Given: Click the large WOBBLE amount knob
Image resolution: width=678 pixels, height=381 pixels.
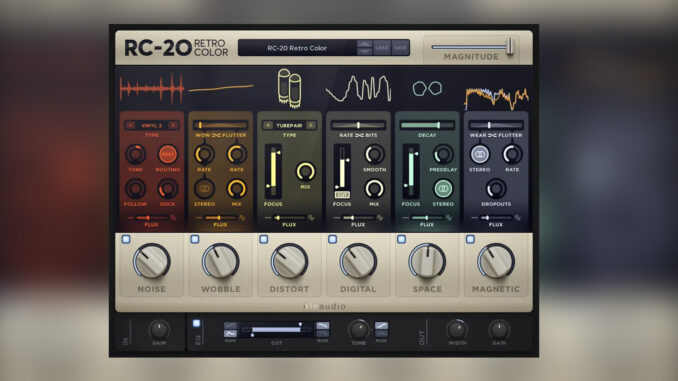Looking at the screenshot, I should [221, 261].
